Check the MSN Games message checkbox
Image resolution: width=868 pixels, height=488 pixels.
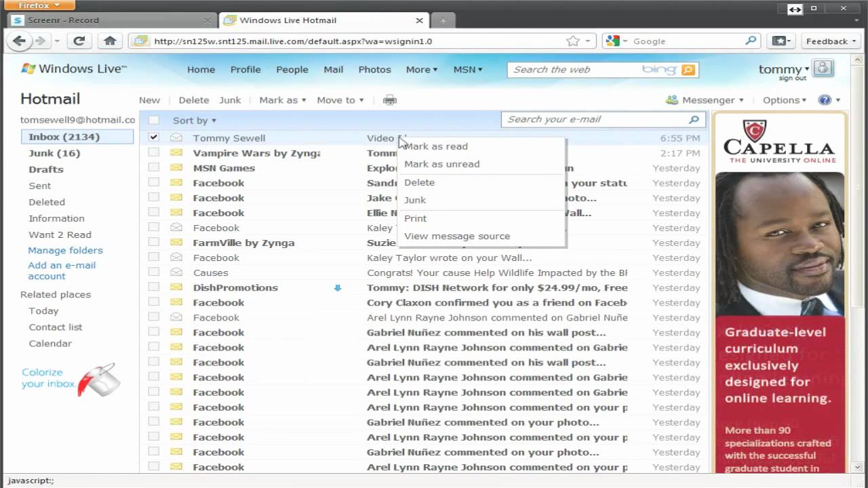click(x=154, y=167)
